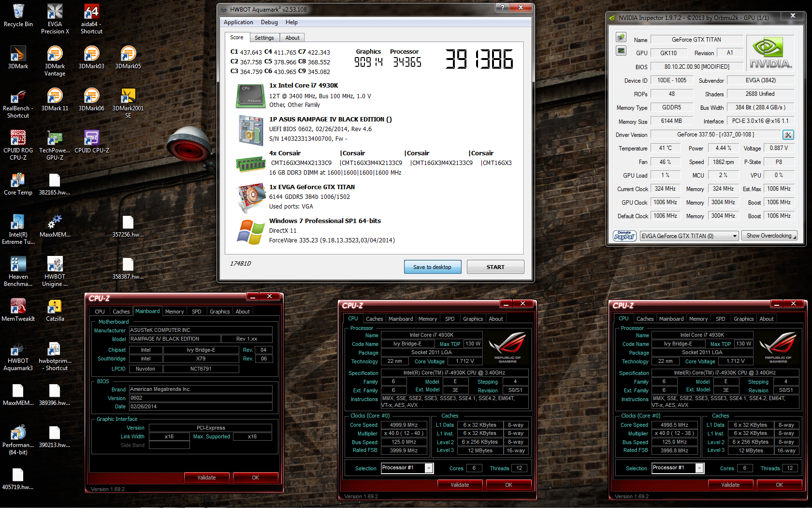Open Mainboard tab in middle CPU-Z window
This screenshot has height=508, width=812.
(401, 319)
